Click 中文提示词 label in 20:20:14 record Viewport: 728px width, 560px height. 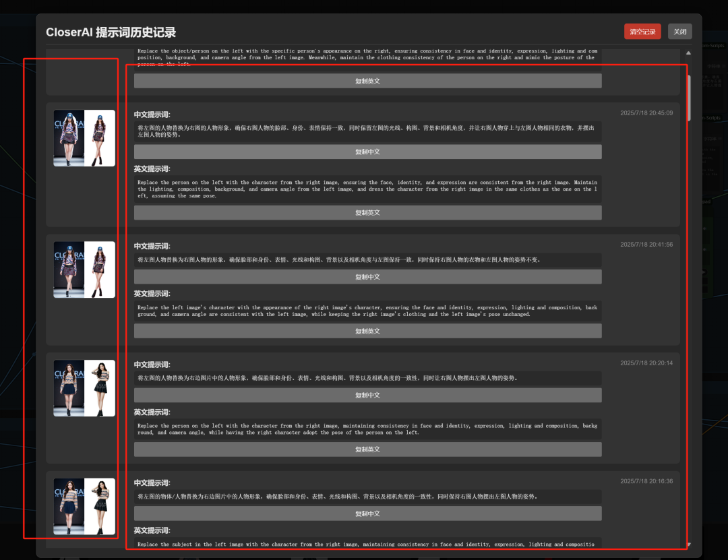point(152,365)
